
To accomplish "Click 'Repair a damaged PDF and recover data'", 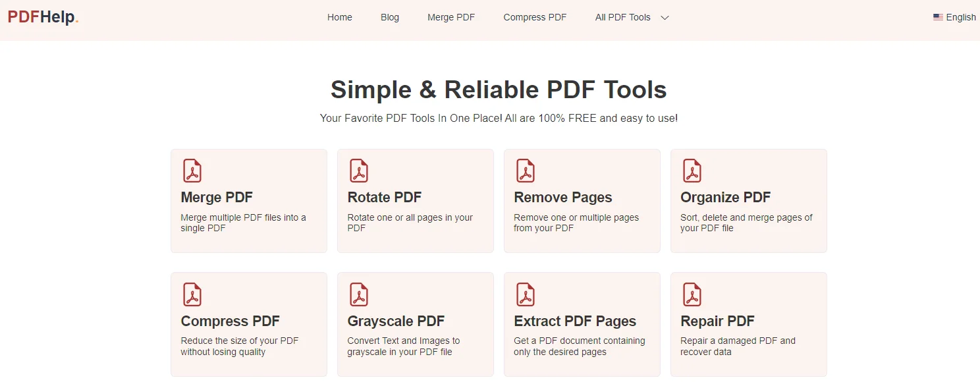I will pos(738,346).
